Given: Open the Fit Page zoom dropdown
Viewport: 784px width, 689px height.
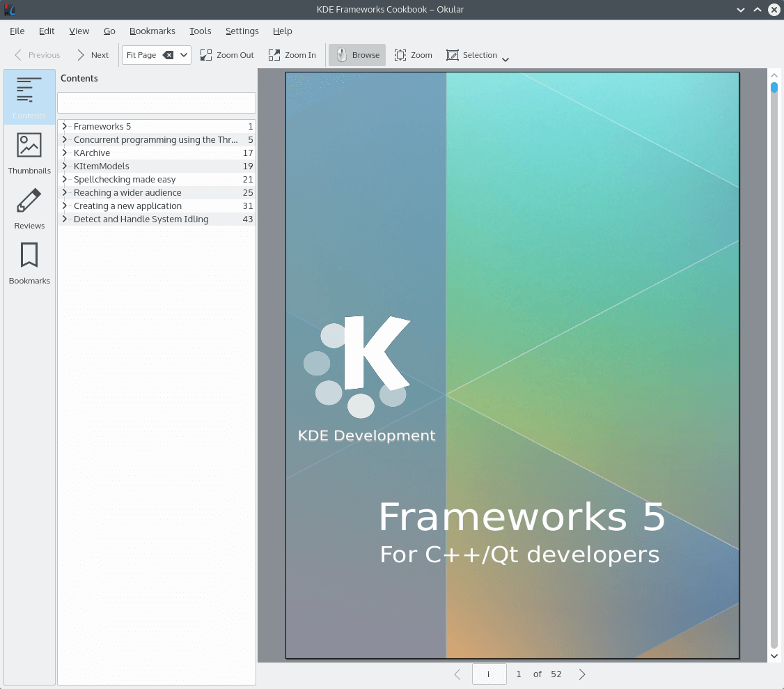Looking at the screenshot, I should point(184,55).
